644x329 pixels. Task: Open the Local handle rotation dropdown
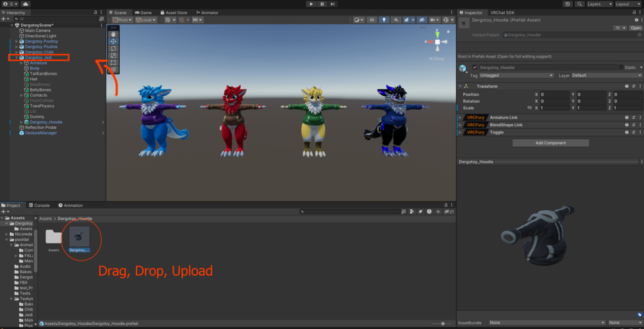pyautogui.click(x=145, y=20)
